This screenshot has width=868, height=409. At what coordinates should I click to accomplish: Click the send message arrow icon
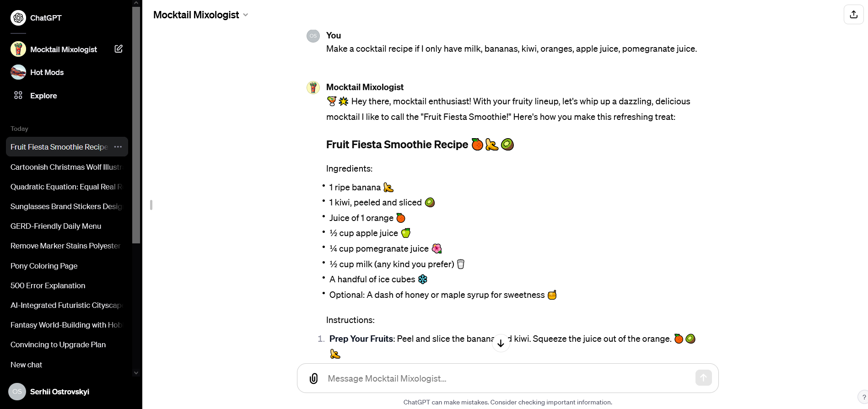(703, 378)
